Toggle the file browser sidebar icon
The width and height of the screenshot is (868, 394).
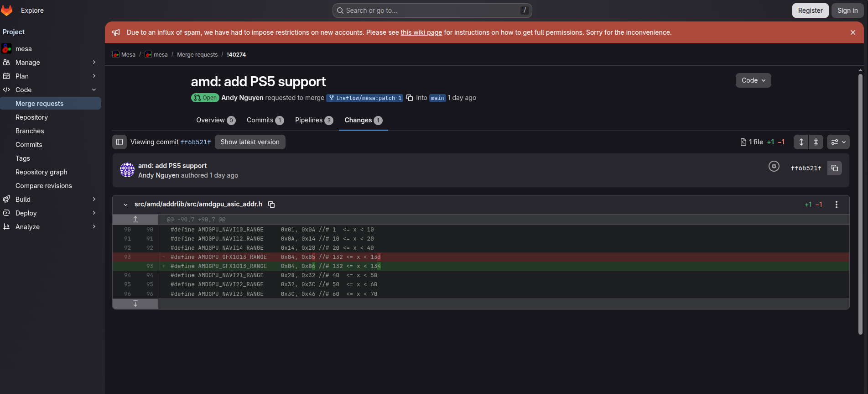[120, 142]
